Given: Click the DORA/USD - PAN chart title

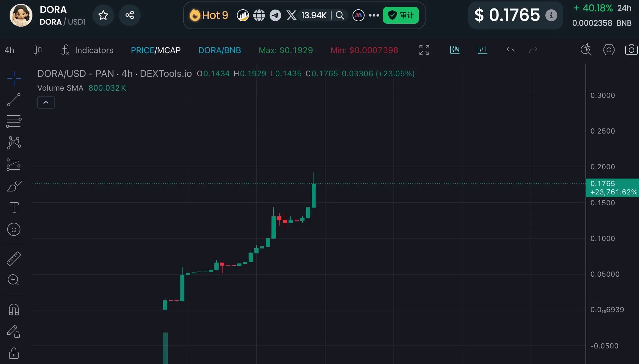Looking at the screenshot, I should click(x=114, y=74).
